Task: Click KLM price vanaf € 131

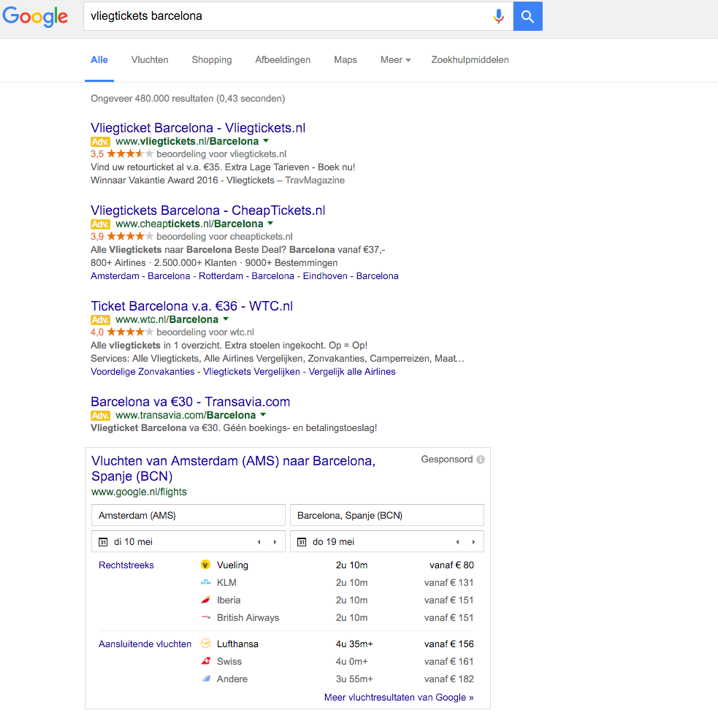Action: point(449,582)
